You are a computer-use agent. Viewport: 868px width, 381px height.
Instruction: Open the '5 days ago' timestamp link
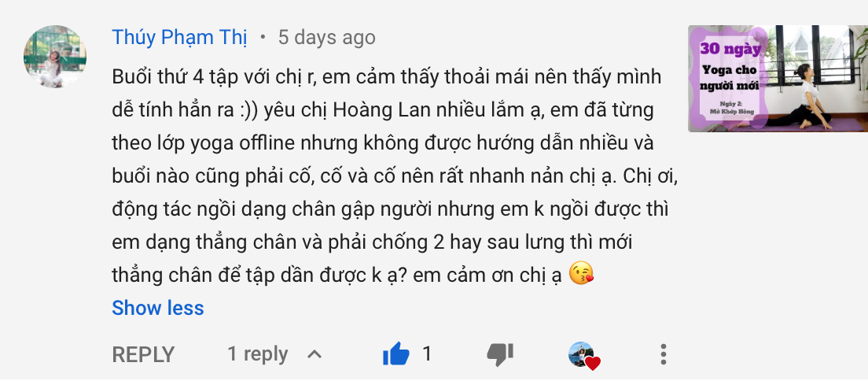point(326,38)
